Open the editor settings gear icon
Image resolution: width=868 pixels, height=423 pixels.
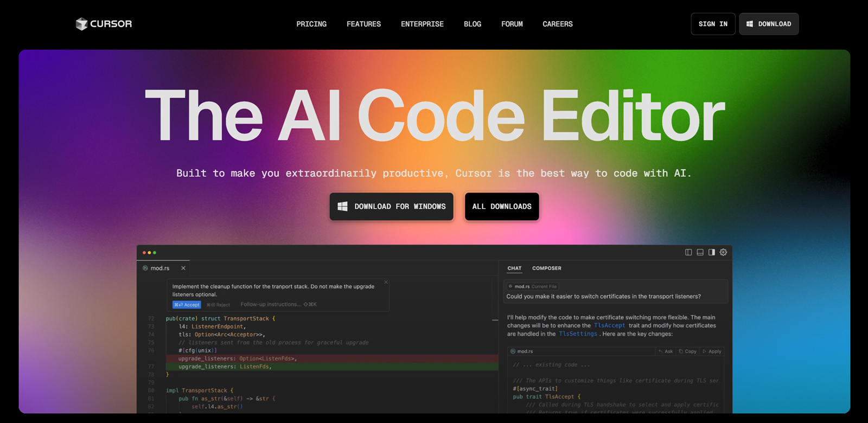[x=723, y=252]
